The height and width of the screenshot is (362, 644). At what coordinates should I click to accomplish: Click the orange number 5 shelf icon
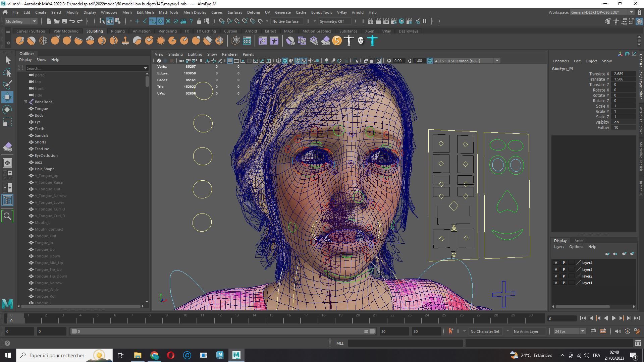point(337,41)
